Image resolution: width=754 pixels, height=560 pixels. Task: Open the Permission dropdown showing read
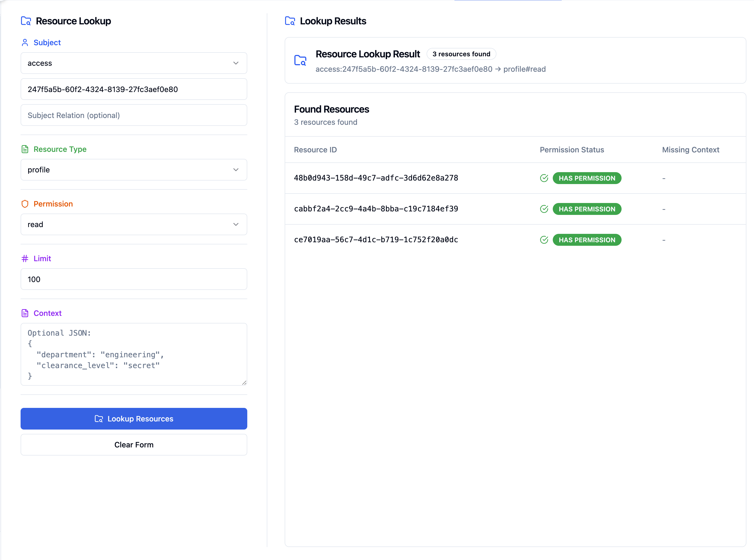134,224
